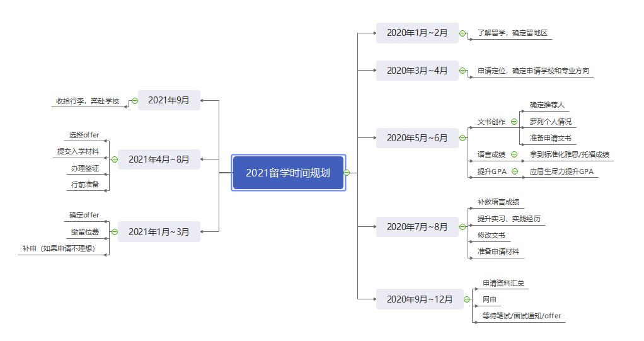Select the 办理签证 subtopic
Viewport: 644px width, 341px height.
[84, 168]
